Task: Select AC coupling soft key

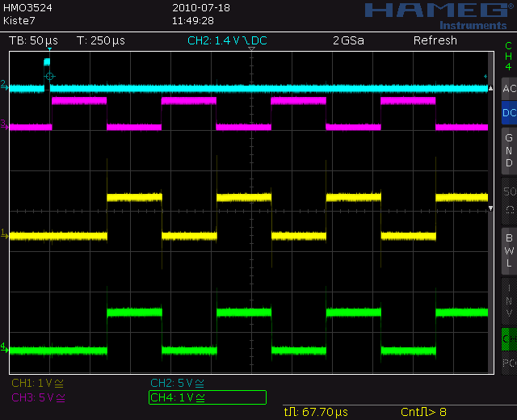Action: pos(509,89)
